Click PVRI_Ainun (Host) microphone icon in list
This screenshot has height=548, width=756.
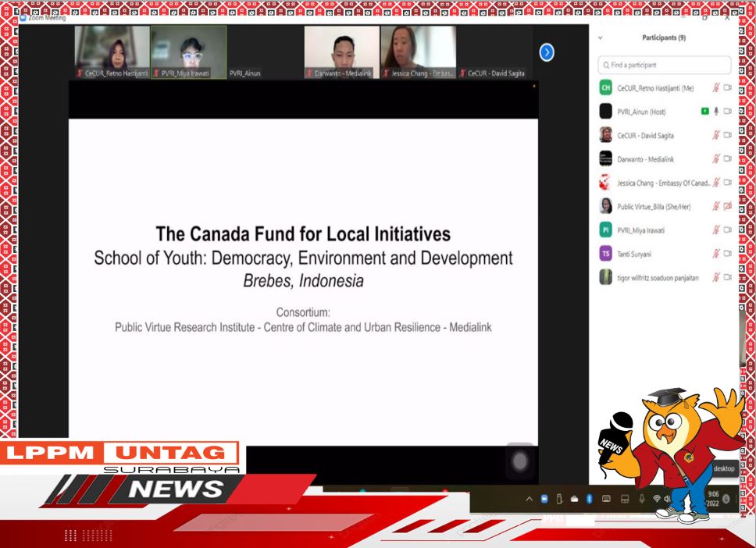716,112
